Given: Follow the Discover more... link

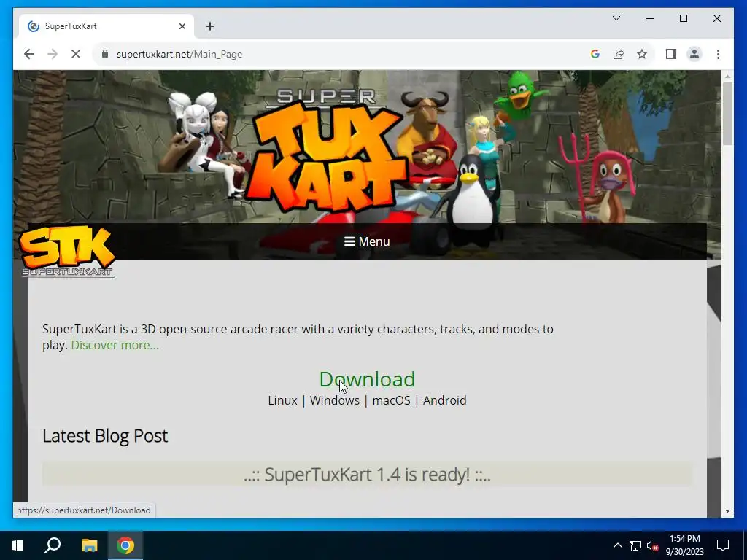Looking at the screenshot, I should (x=115, y=345).
